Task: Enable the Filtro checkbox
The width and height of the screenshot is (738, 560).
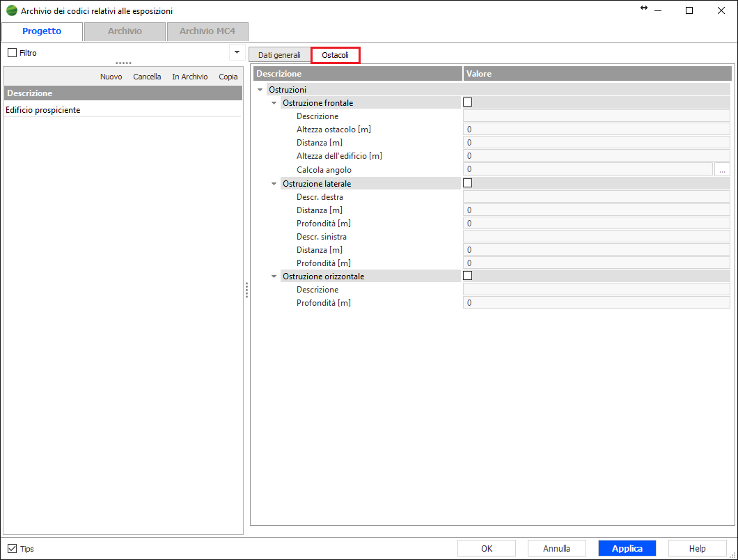Action: point(12,53)
